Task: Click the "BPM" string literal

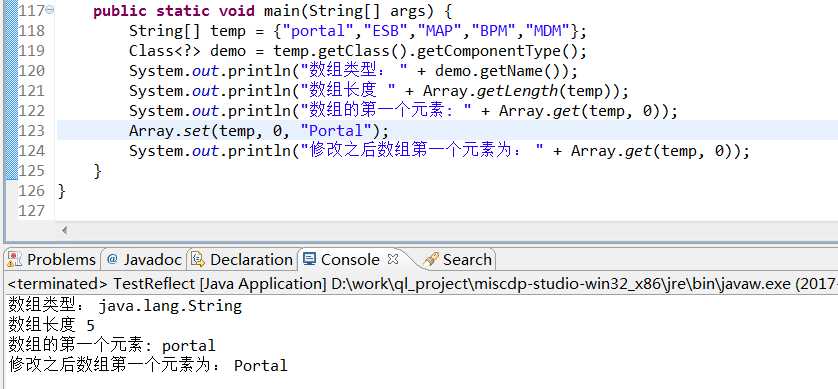Action: [x=494, y=31]
